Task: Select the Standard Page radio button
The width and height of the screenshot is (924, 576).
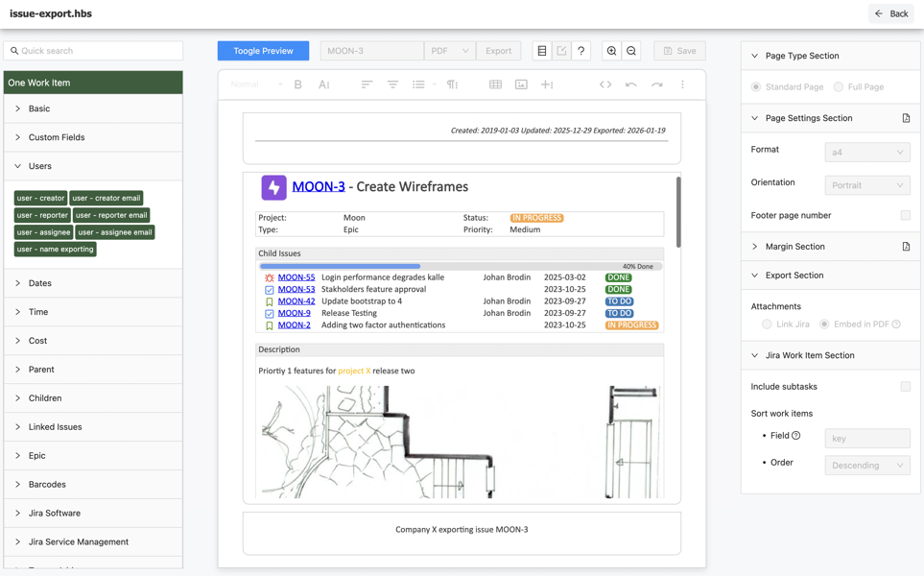Action: click(756, 86)
